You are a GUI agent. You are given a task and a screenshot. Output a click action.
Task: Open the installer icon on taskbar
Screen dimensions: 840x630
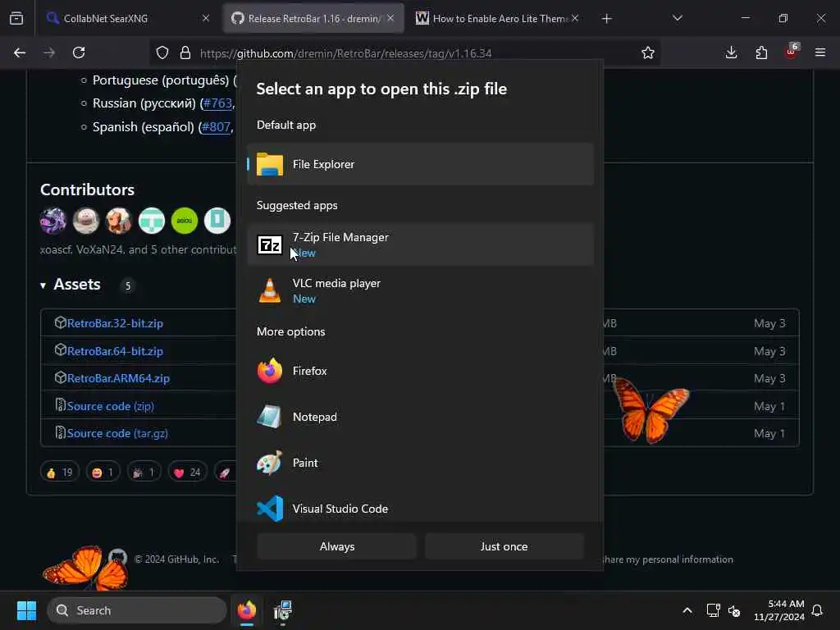click(282, 610)
